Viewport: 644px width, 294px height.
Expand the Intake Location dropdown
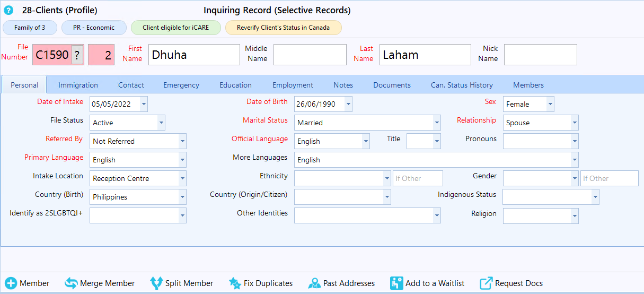tap(182, 178)
